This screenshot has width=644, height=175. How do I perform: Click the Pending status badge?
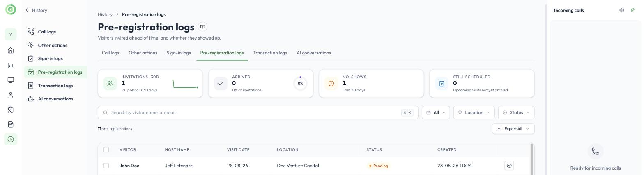[x=378, y=166]
